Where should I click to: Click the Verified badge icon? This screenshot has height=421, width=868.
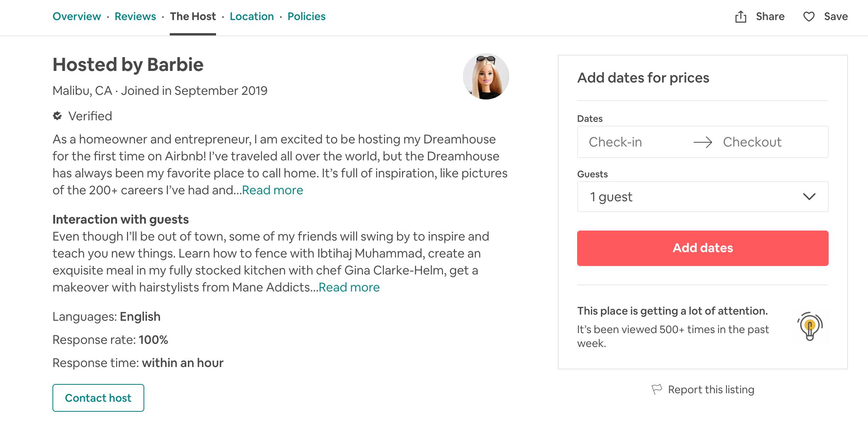(x=57, y=116)
